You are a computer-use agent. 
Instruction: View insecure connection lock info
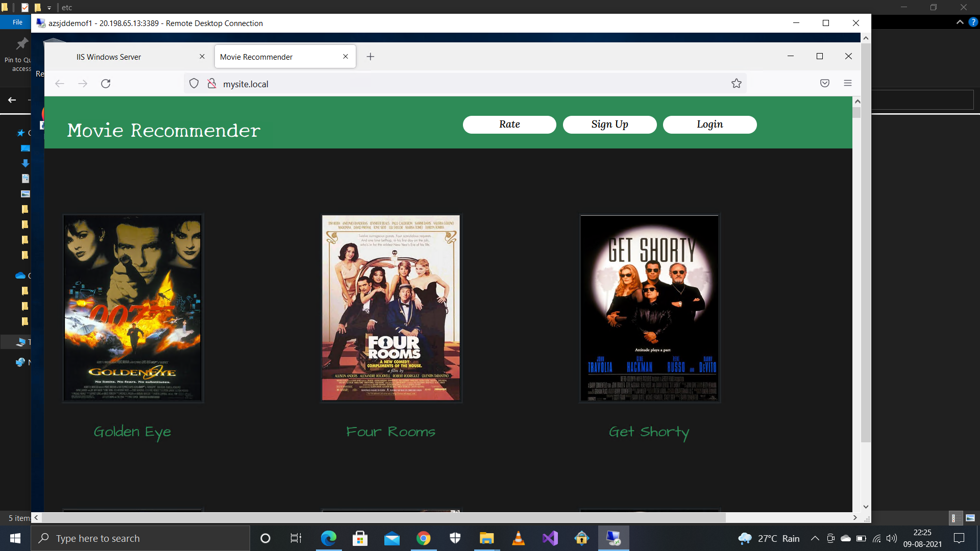(212, 84)
